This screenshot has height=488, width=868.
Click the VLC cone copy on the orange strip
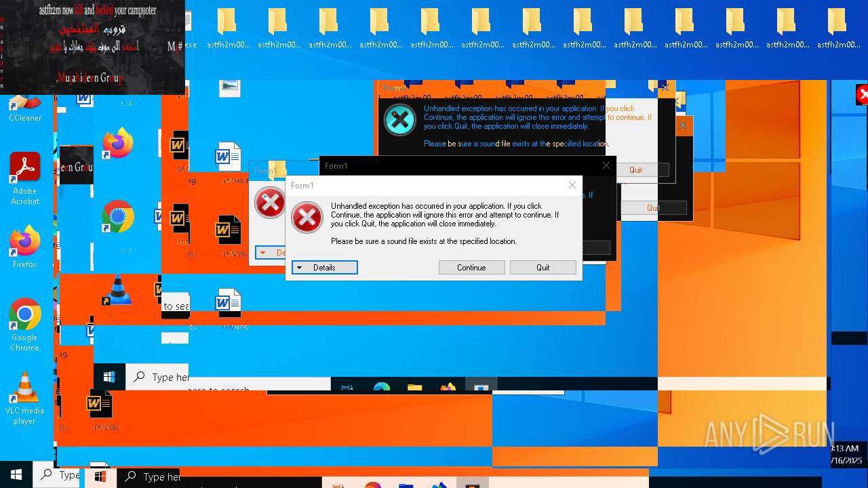117,290
